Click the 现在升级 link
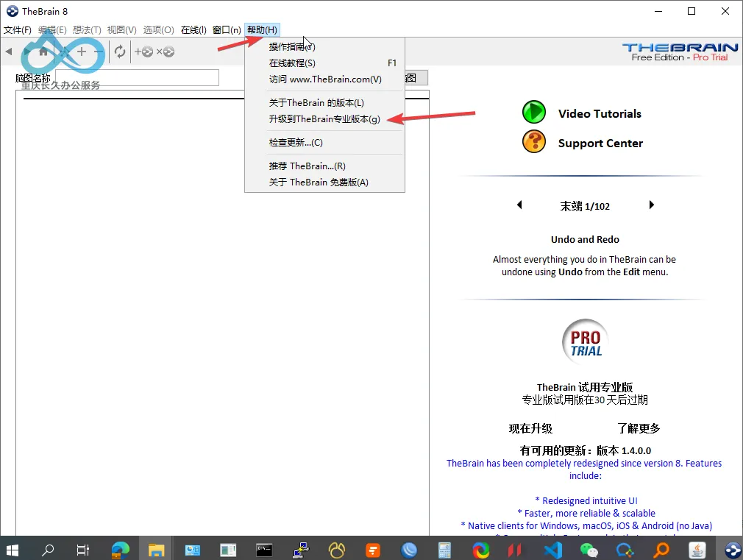The image size is (743, 560). [x=530, y=429]
